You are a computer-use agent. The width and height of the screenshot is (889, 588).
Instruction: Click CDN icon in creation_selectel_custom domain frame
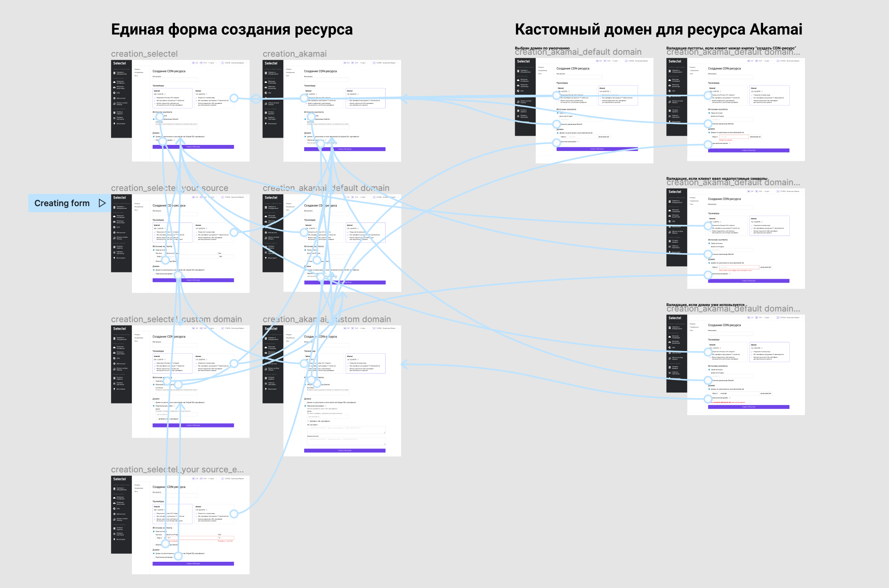click(114, 358)
